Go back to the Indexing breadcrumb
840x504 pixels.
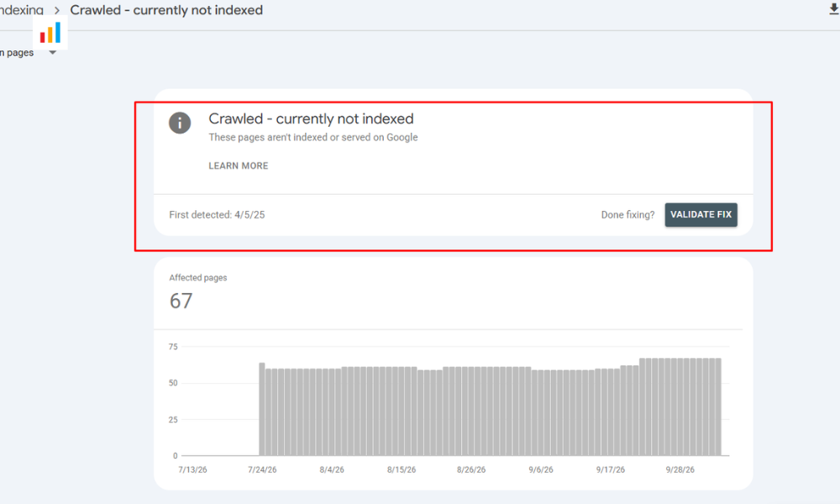click(22, 10)
